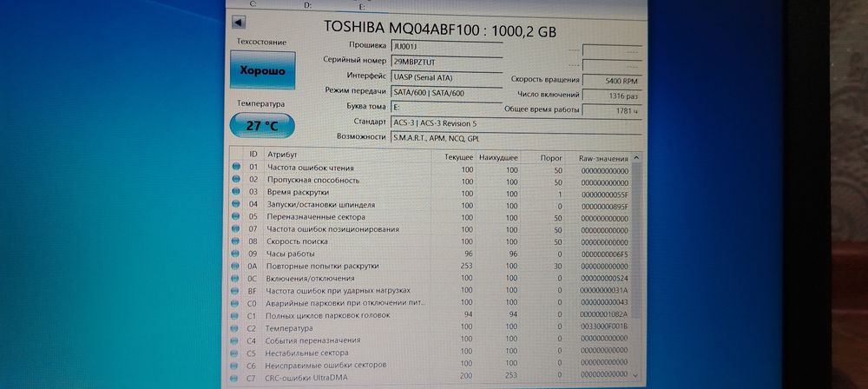Click status icon of row BF ударных нагрузках
The image size is (868, 389).
pyautogui.click(x=236, y=290)
